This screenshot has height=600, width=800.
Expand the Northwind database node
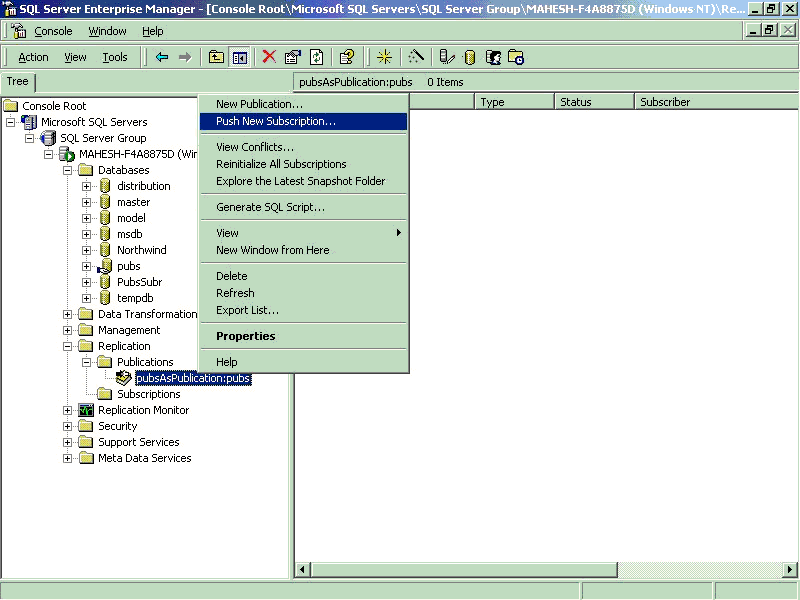click(87, 250)
